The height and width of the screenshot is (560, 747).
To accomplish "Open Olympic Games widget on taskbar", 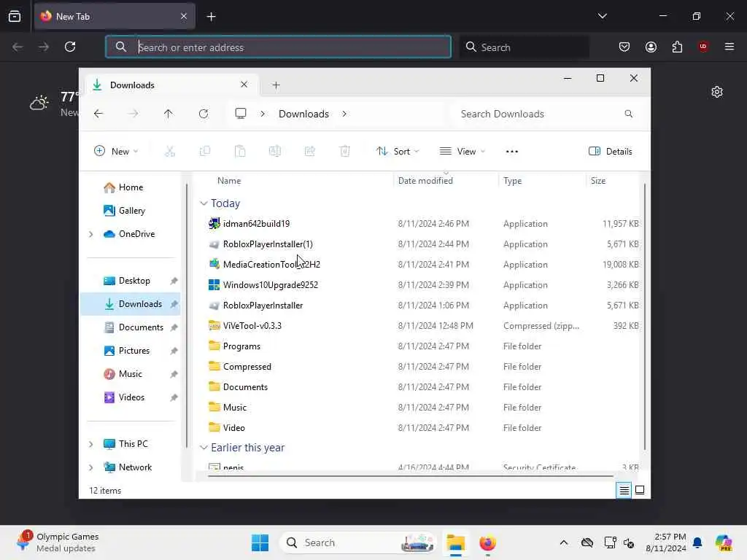I will 58,542.
